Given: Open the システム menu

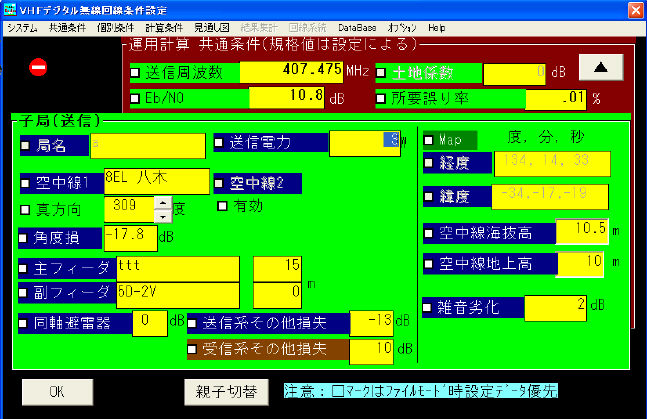Looking at the screenshot, I should (x=21, y=30).
